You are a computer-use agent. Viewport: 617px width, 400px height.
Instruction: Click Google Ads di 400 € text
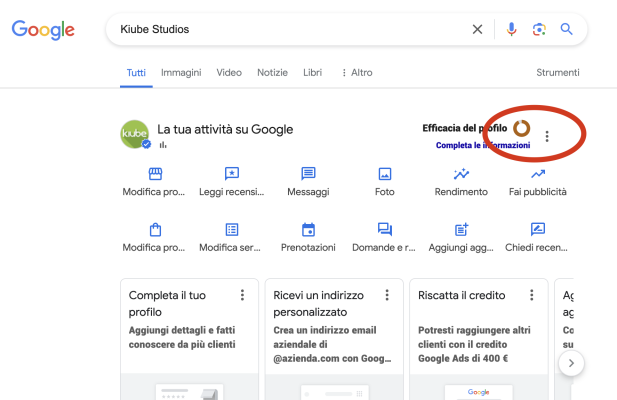463,358
